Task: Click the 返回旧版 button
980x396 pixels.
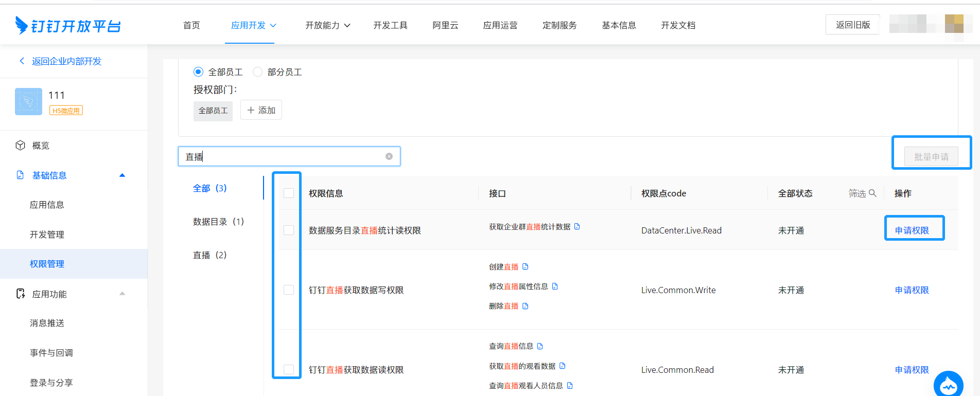Action: (853, 25)
